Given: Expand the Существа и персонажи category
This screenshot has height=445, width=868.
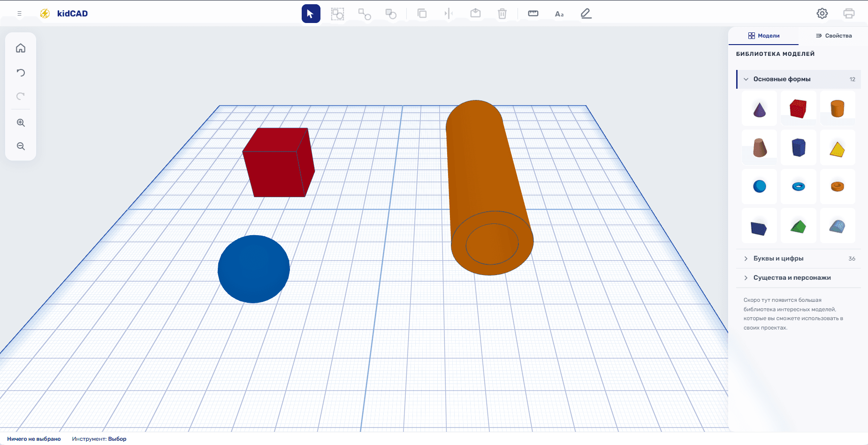Looking at the screenshot, I should 799,278.
